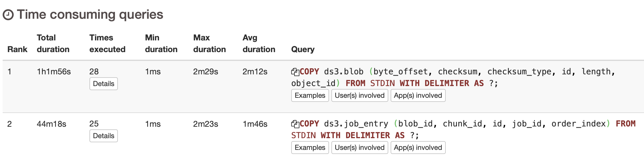Show User(s) involved for the ds3.blob query

(x=360, y=95)
